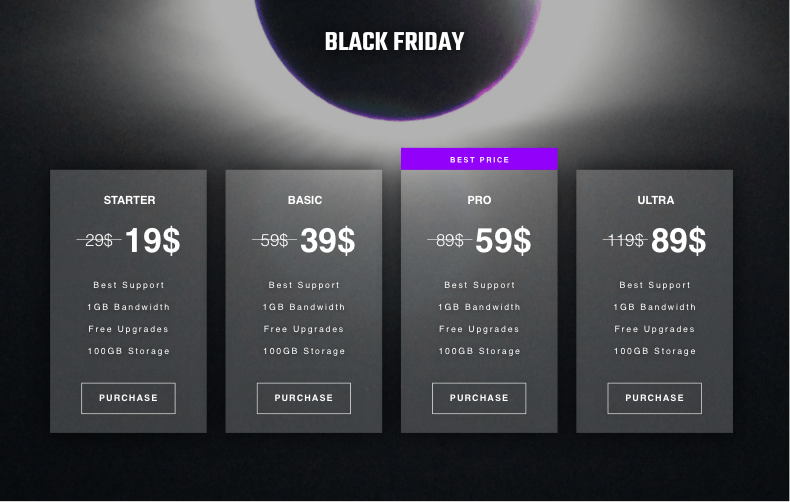Click Purchase button on Starter plan
The width and height of the screenshot is (790, 502).
pos(128,398)
